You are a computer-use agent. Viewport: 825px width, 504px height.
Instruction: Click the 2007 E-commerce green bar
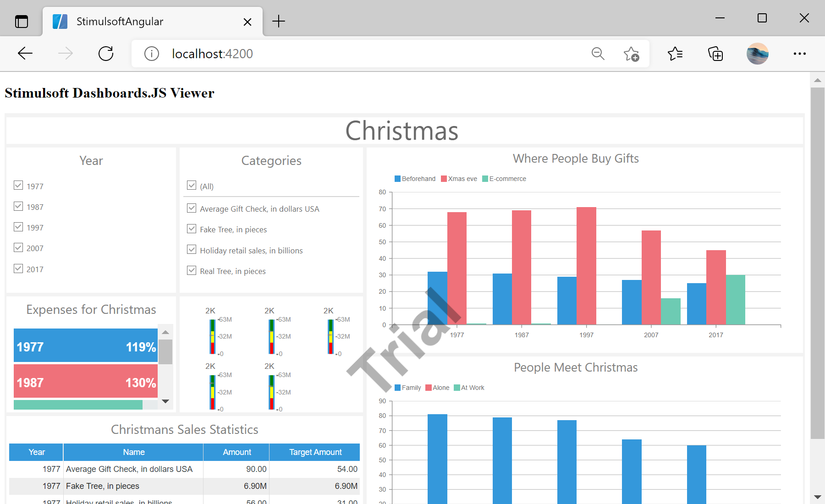(671, 312)
